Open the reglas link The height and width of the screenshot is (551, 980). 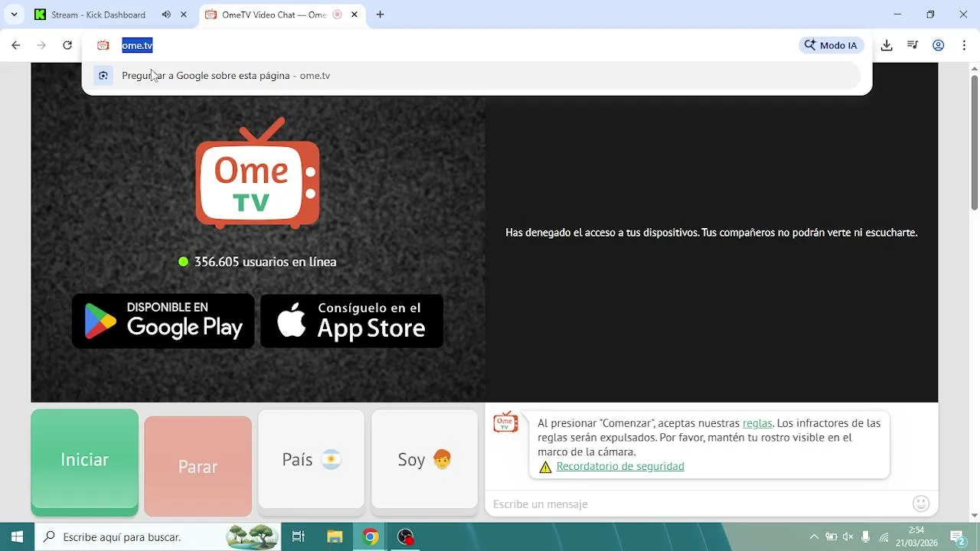coord(757,423)
